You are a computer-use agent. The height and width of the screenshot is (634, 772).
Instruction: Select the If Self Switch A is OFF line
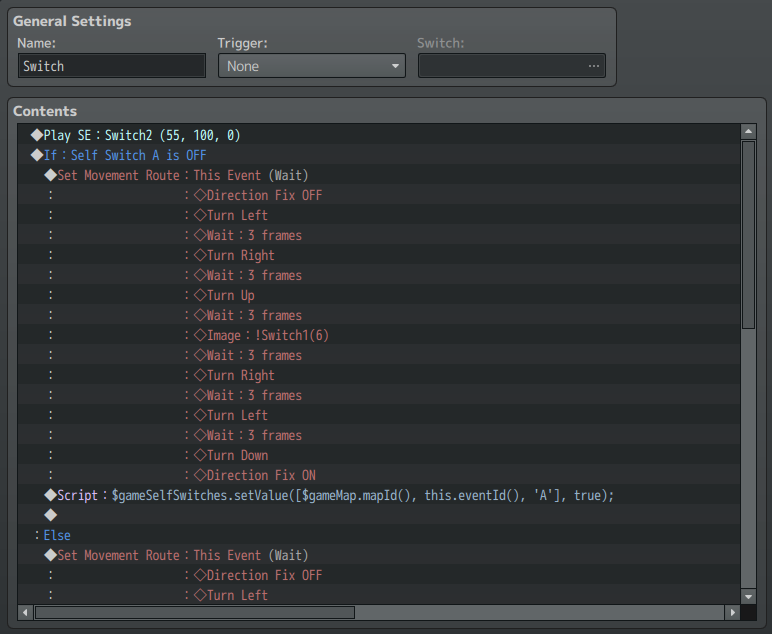(379, 155)
